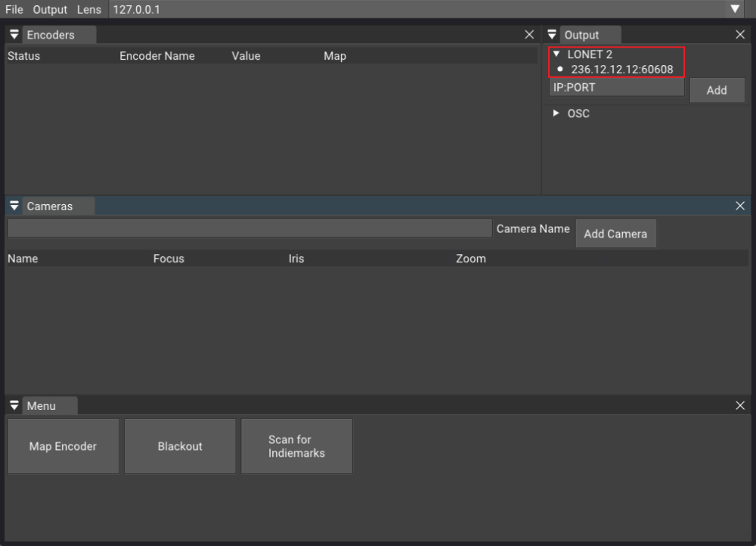This screenshot has height=546, width=756.
Task: Click the Add output button
Action: [717, 90]
